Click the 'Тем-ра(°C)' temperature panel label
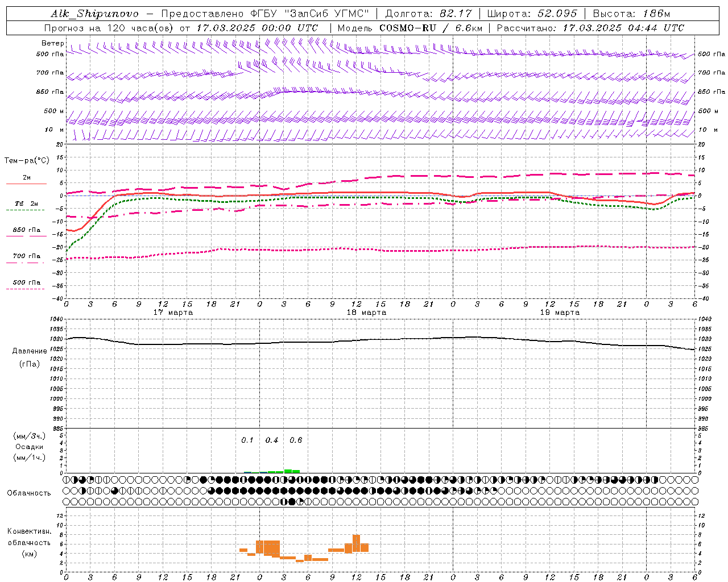 tap(27, 161)
